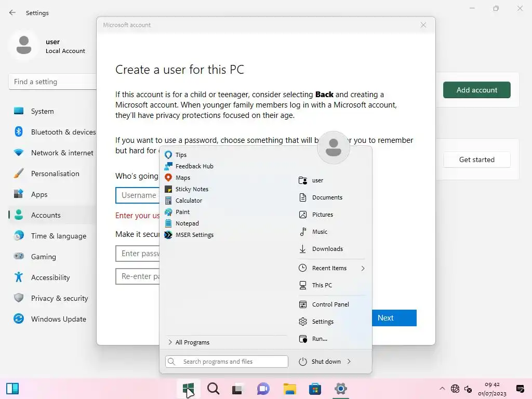Image resolution: width=532 pixels, height=399 pixels.
Task: Open Tips app from start menu
Action: click(176, 155)
